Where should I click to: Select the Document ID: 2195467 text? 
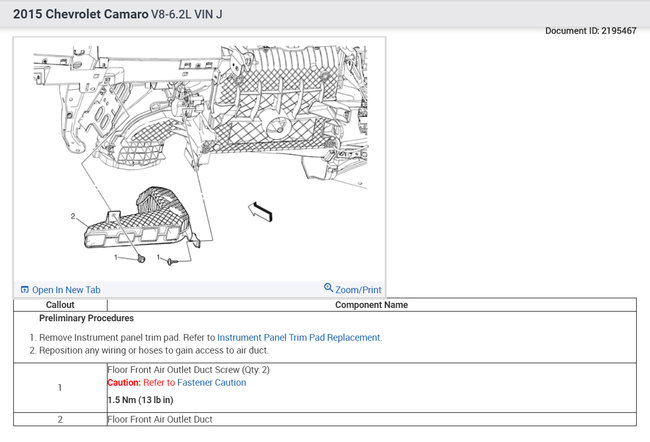click(x=591, y=31)
